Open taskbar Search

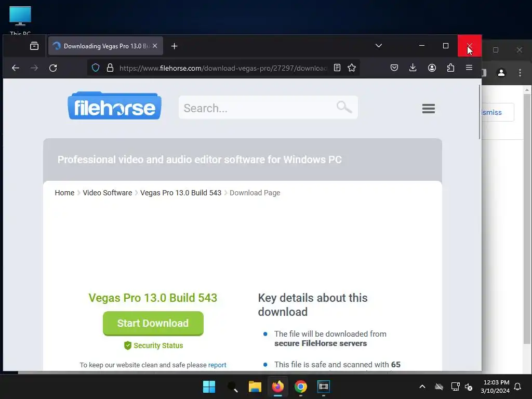232,387
